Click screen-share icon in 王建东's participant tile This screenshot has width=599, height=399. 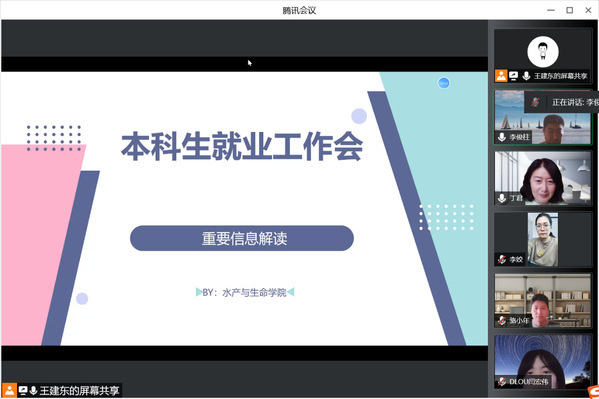[513, 76]
